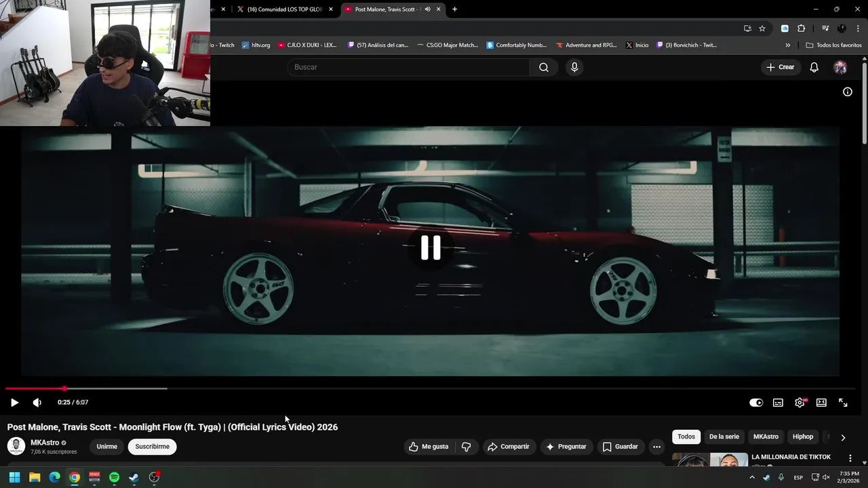Click the YouTube search field
Image resolution: width=868 pixels, height=488 pixels.
click(408, 67)
